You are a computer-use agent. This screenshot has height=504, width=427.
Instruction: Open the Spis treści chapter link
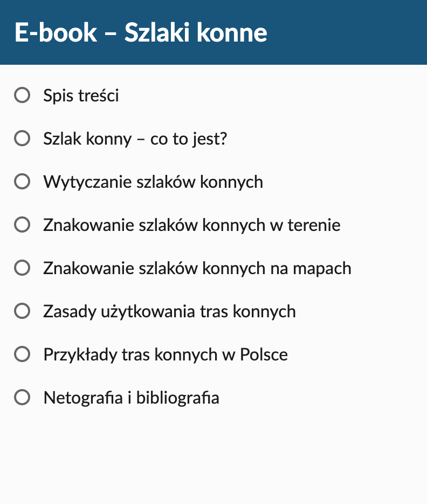(x=81, y=96)
